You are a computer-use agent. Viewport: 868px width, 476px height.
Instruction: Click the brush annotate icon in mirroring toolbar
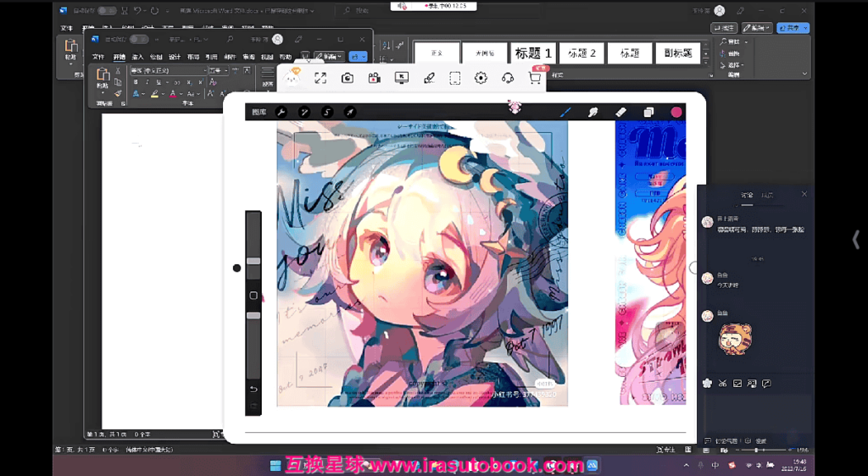[x=428, y=78]
